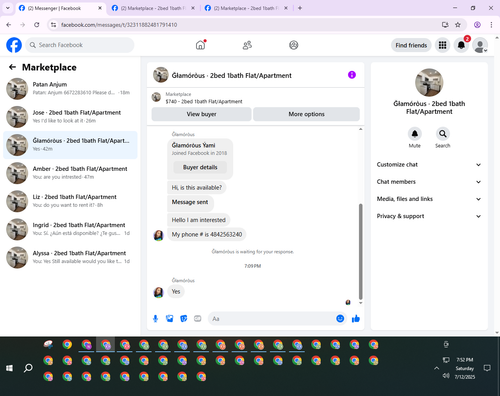This screenshot has height=396, width=500.
Task: Open the $740 - 2bed 1bath listing link
Action: [x=204, y=101]
